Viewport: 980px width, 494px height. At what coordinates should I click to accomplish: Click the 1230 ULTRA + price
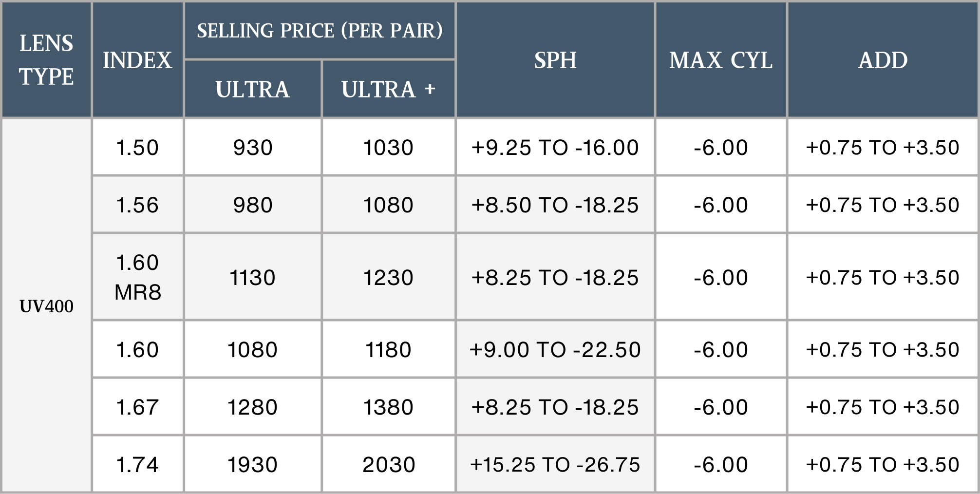[x=388, y=277]
